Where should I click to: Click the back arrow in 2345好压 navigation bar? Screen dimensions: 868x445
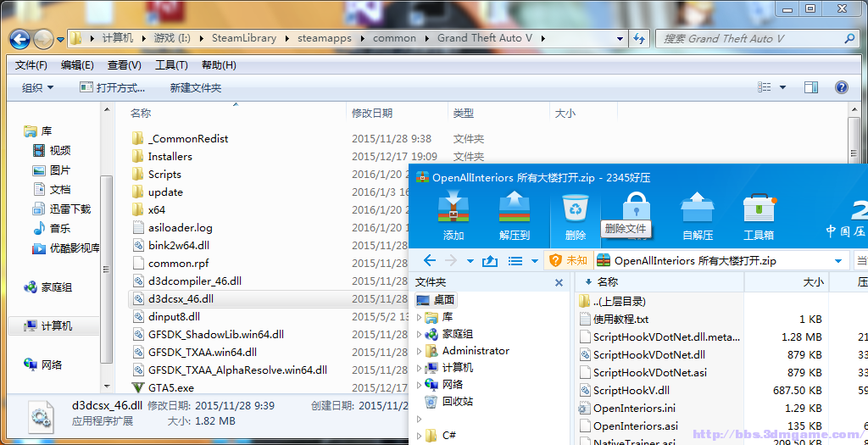[429, 261]
